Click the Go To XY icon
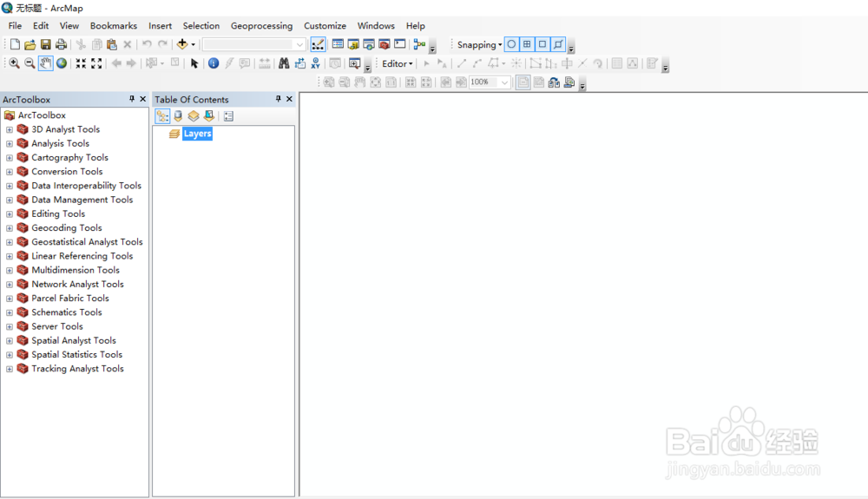This screenshot has height=499, width=868. pyautogui.click(x=316, y=63)
